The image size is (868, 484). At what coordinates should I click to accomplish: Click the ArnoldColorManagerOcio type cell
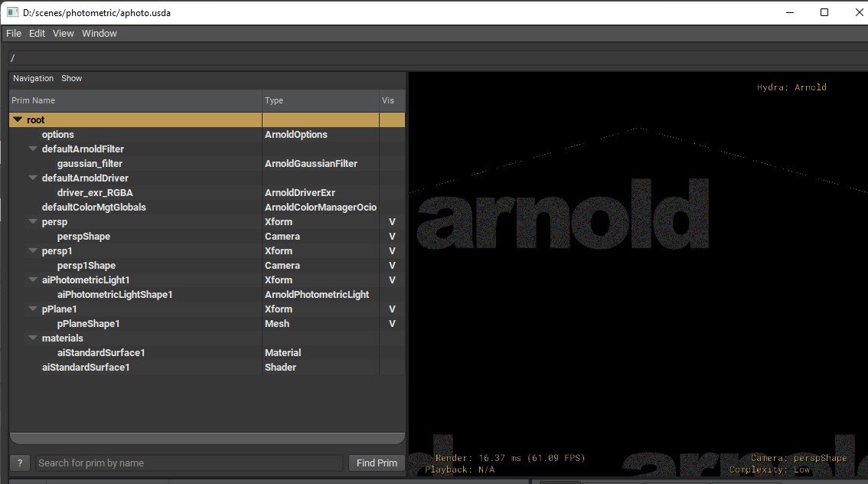(321, 207)
